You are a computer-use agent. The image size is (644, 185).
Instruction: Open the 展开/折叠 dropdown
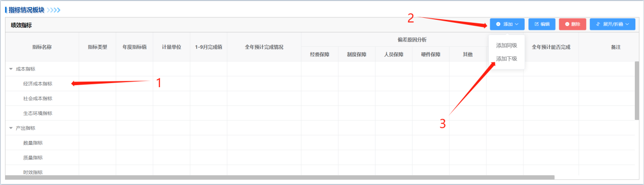pos(612,24)
